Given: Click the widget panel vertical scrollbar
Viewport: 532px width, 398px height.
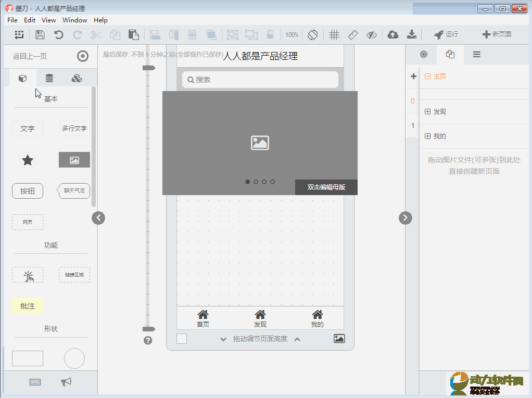Looking at the screenshot, I should tap(94, 147).
